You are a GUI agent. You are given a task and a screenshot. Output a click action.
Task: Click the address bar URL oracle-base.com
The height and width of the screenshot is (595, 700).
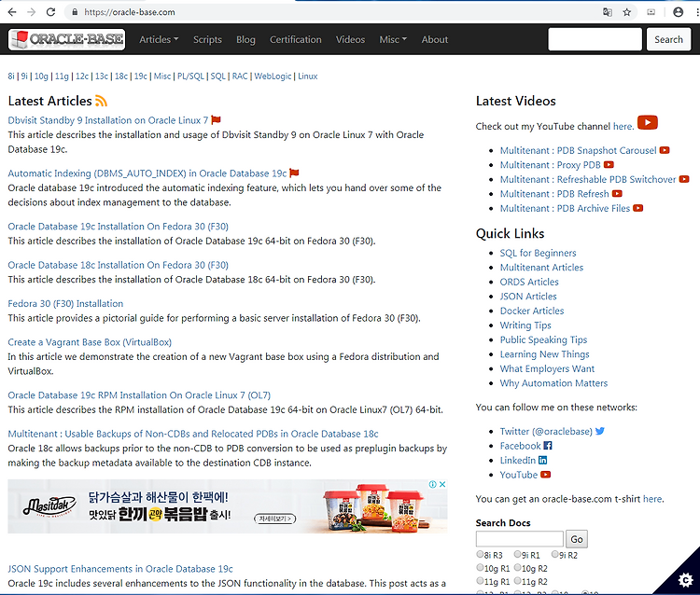click(x=130, y=12)
